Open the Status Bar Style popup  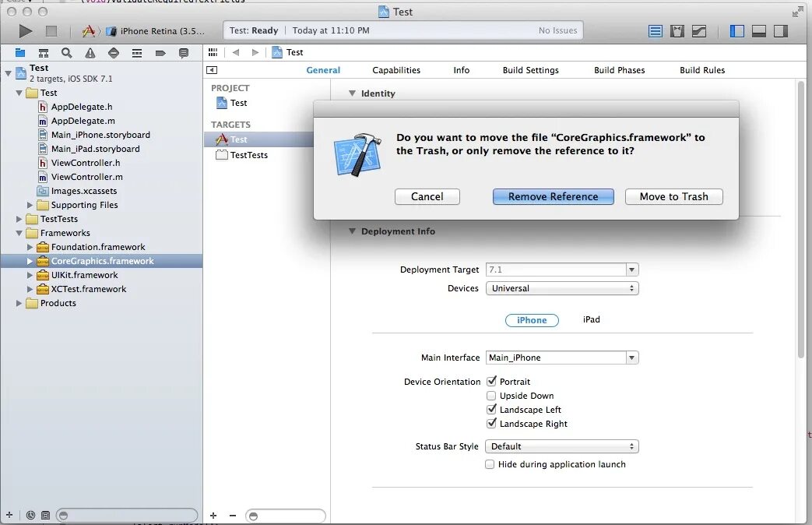click(x=562, y=446)
